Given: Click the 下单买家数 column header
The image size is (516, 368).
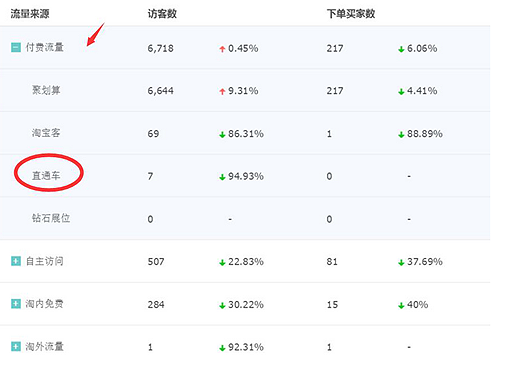Looking at the screenshot, I should (351, 14).
